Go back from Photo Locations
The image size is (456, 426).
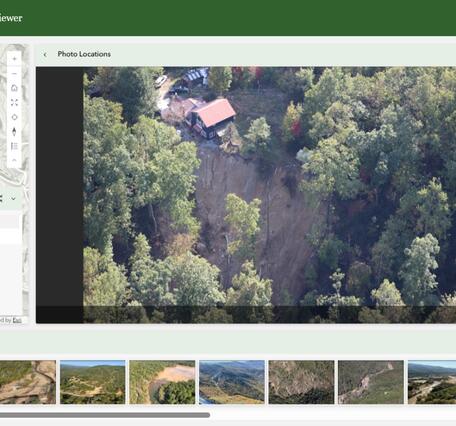(x=45, y=54)
